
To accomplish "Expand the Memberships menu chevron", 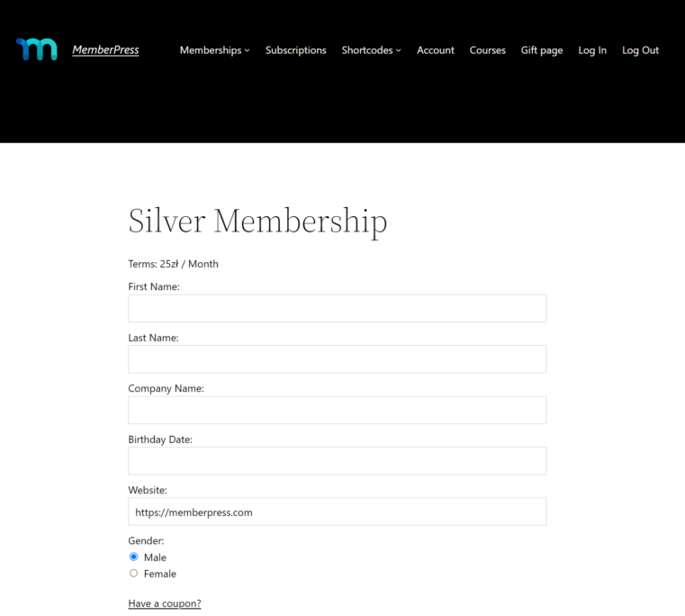I will coord(248,50).
